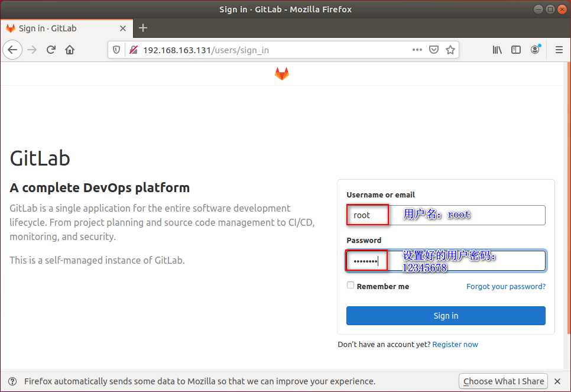Click the forward navigation arrow
571x392 pixels.
pyautogui.click(x=32, y=50)
